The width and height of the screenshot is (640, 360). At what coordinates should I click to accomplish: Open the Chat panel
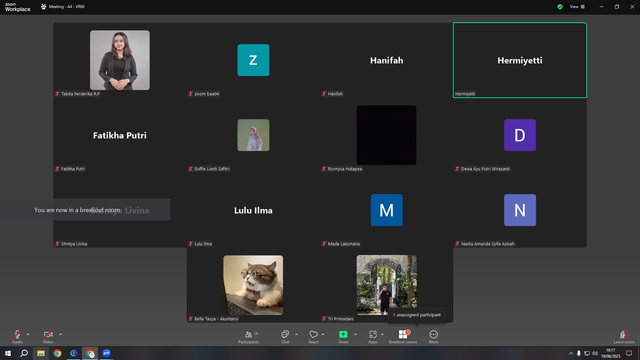285,336
